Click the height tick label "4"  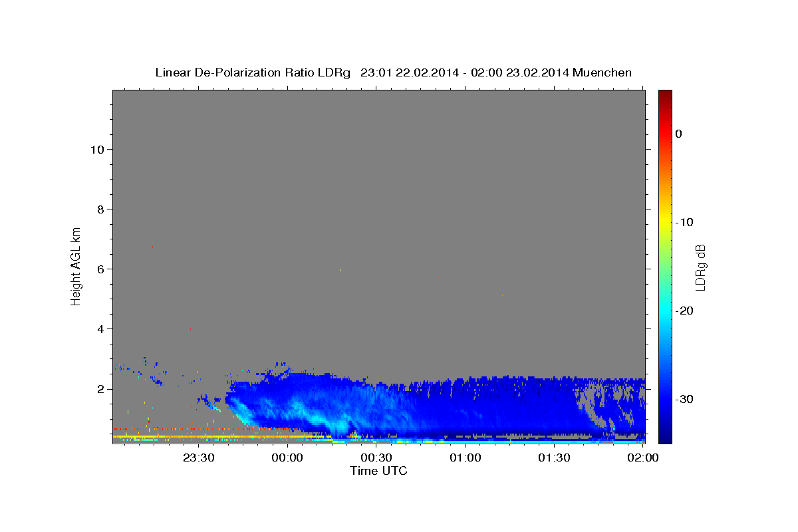[99, 329]
